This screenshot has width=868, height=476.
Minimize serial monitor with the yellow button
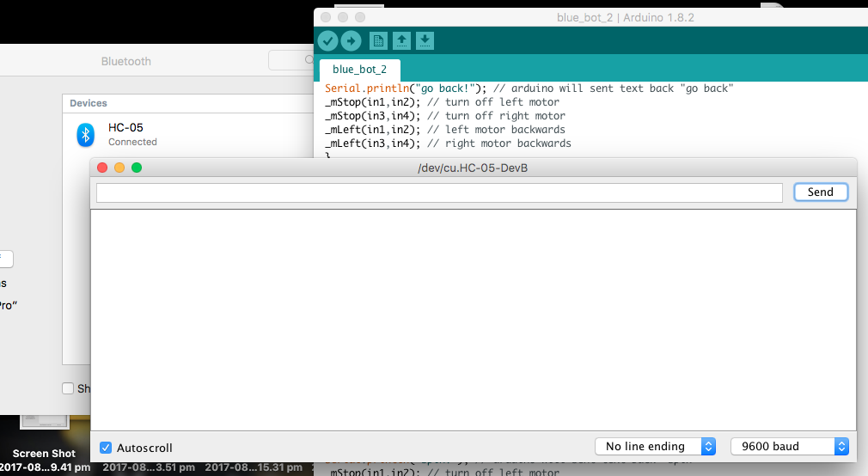pyautogui.click(x=119, y=168)
